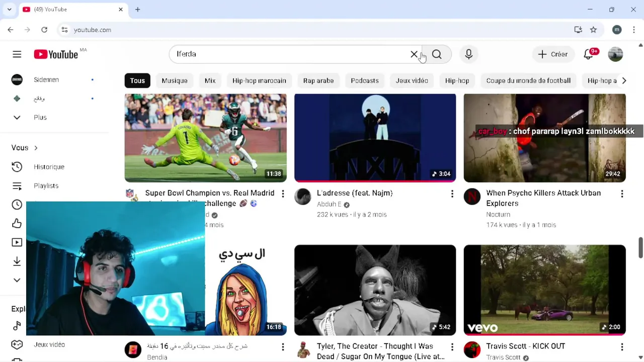Open the account avatar menu
Screen dimensions: 644x362
[x=615, y=54]
